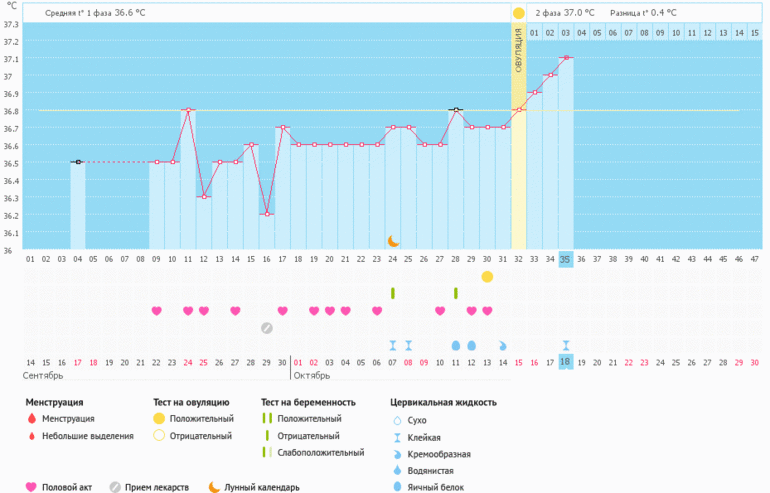The width and height of the screenshot is (770, 493).
Task: Click the egg white fluid drop on October 11
Action: click(x=456, y=345)
